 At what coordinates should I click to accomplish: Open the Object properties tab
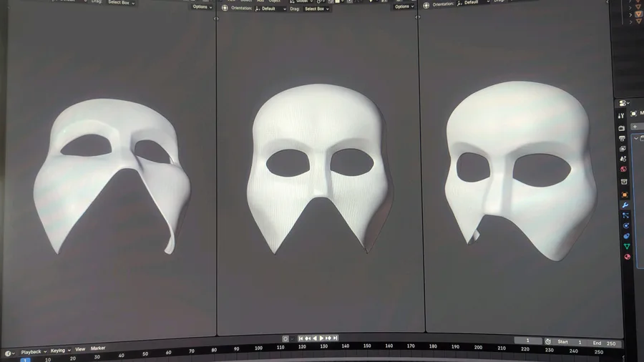(x=625, y=195)
